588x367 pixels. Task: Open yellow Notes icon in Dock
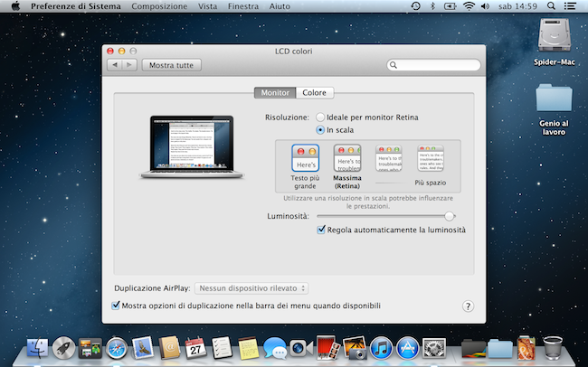[x=248, y=348]
